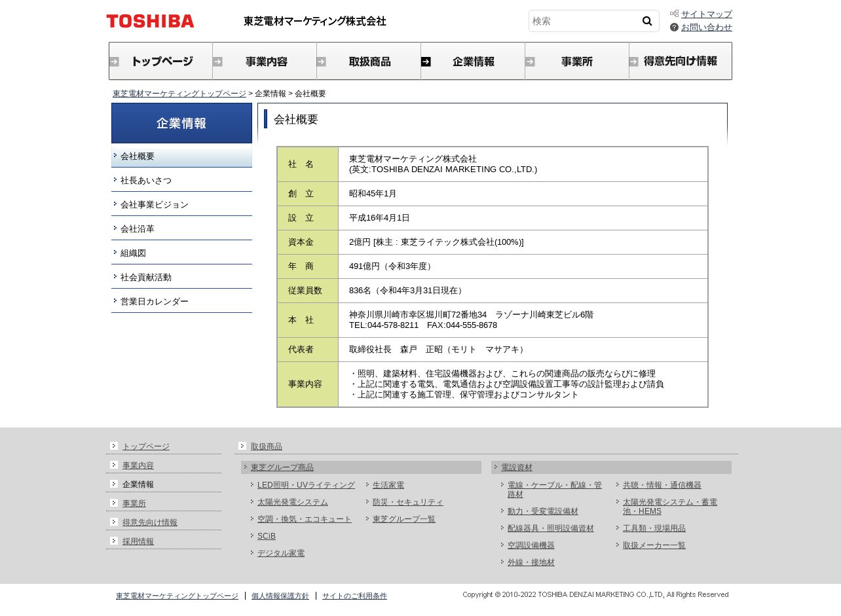
Task: Click the 資本金 row label
Action: point(308,242)
